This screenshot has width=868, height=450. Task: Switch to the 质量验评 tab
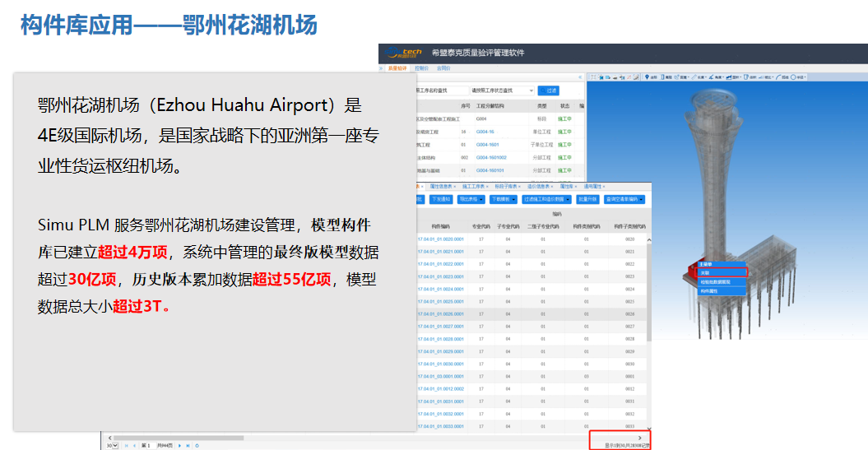[x=397, y=68]
